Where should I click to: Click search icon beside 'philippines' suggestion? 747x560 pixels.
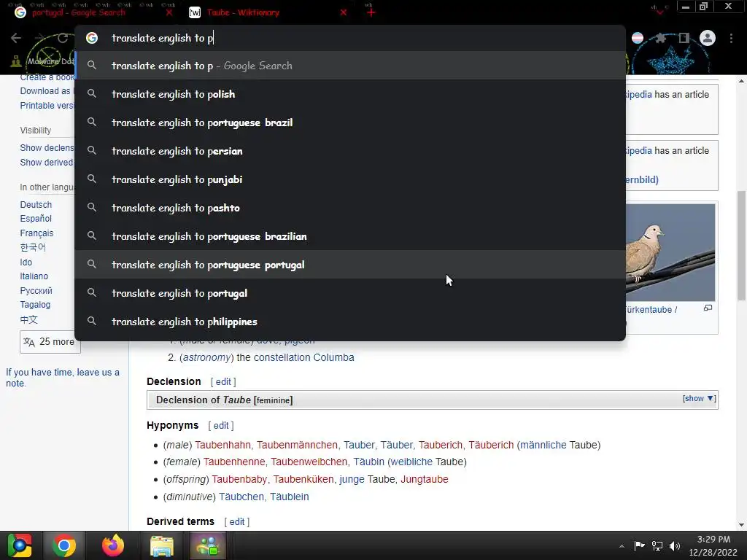92,322
